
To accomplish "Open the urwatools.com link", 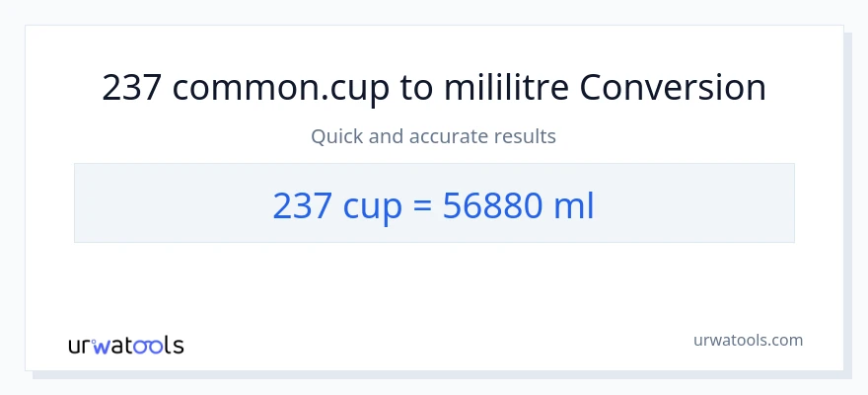I will pos(748,340).
